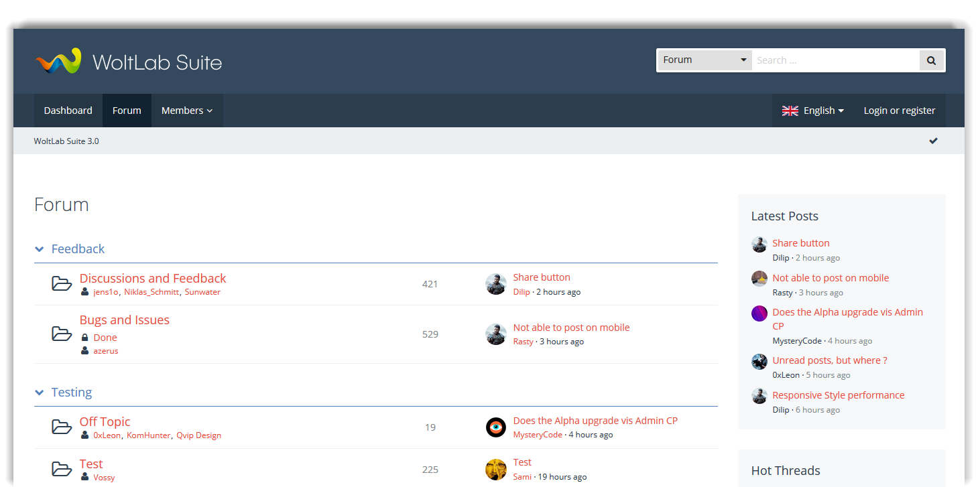The height and width of the screenshot is (487, 980).
Task: Click the WoltLab Suite 3.0 breadcrumb
Action: tap(66, 141)
